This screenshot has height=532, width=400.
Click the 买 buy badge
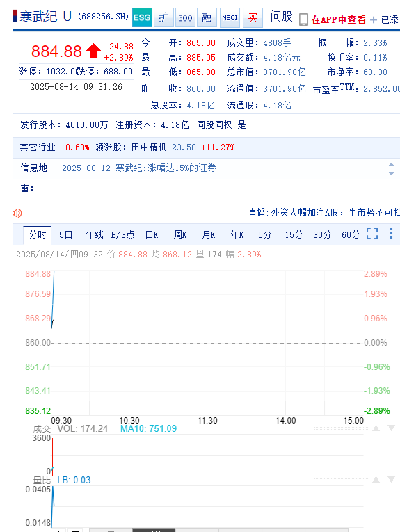tap(253, 17)
